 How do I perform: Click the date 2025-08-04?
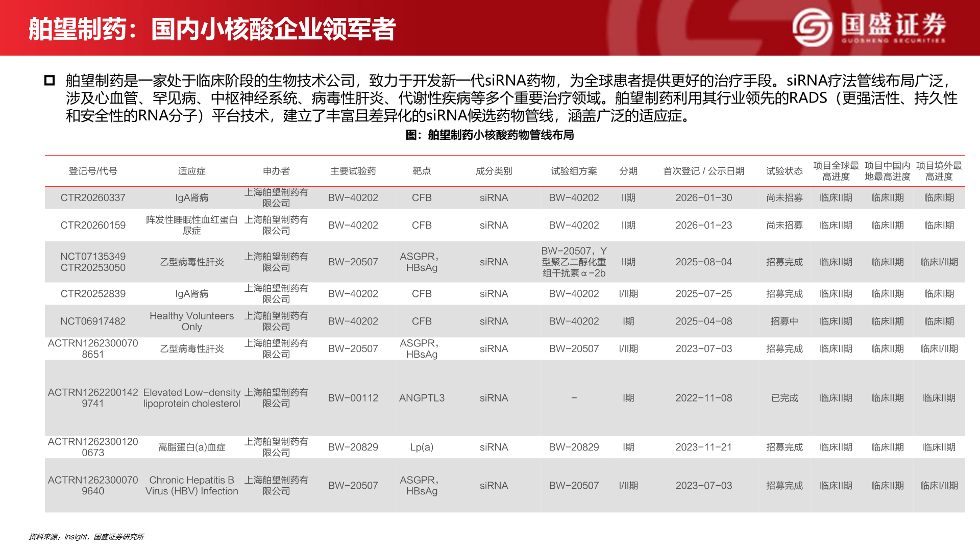[x=704, y=262]
